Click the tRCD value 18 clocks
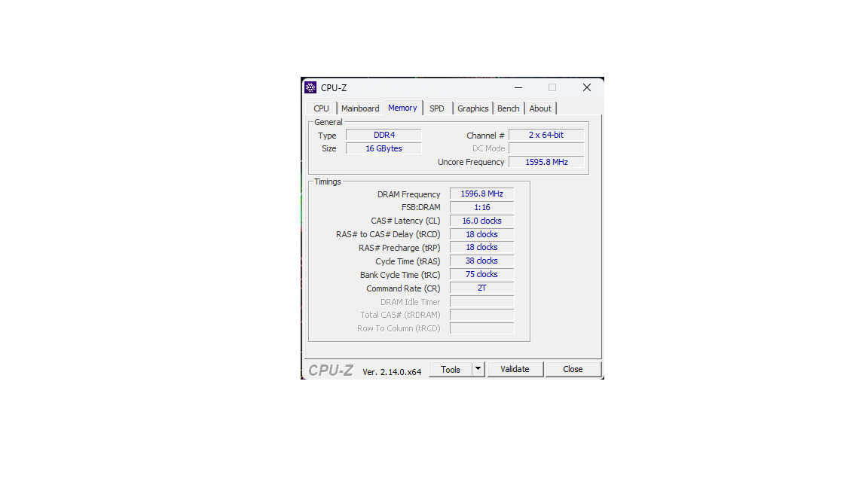Viewport: 868px width, 488px height. 482,234
